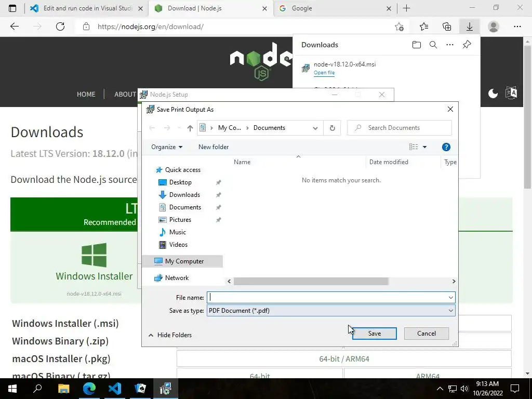Close the Save Print Output As dialog
Viewport: 532px width, 399px height.
click(x=450, y=109)
